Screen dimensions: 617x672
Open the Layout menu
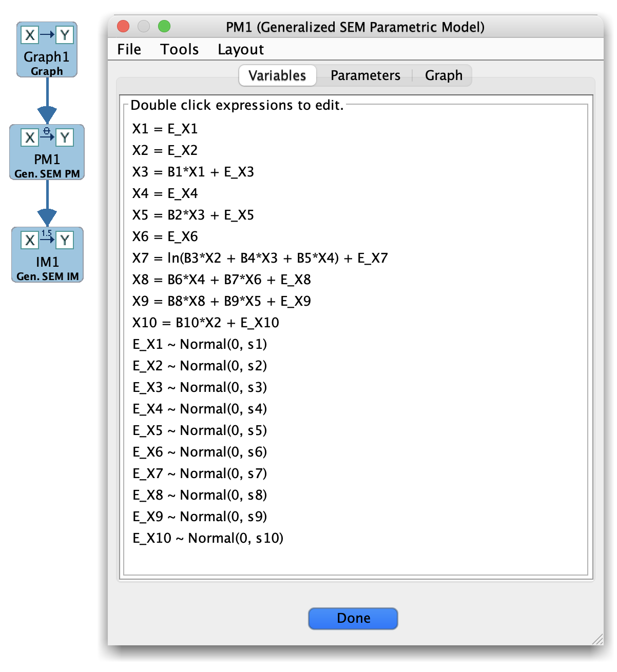[241, 49]
